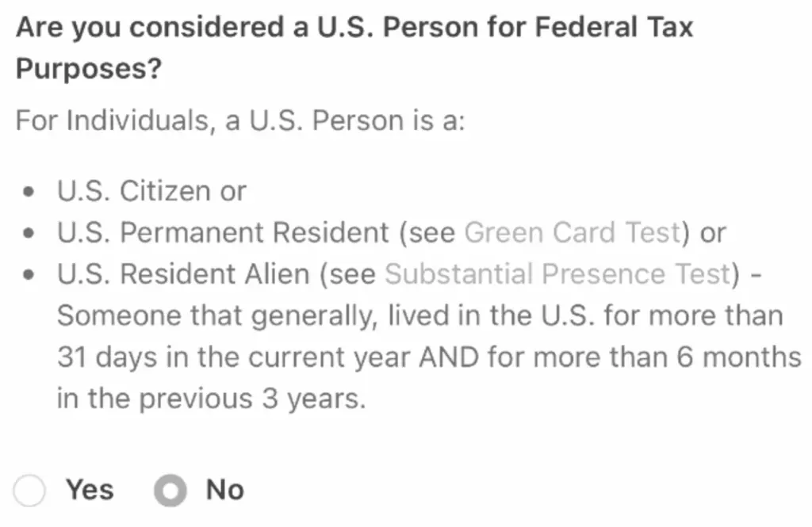The width and height of the screenshot is (812, 527).
Task: Click the No label text
Action: (224, 490)
